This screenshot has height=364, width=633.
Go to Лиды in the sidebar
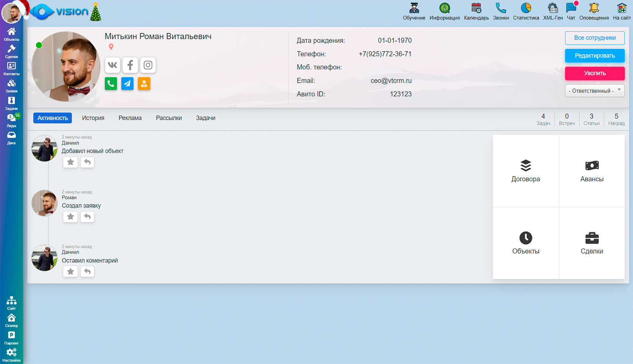[x=11, y=120]
